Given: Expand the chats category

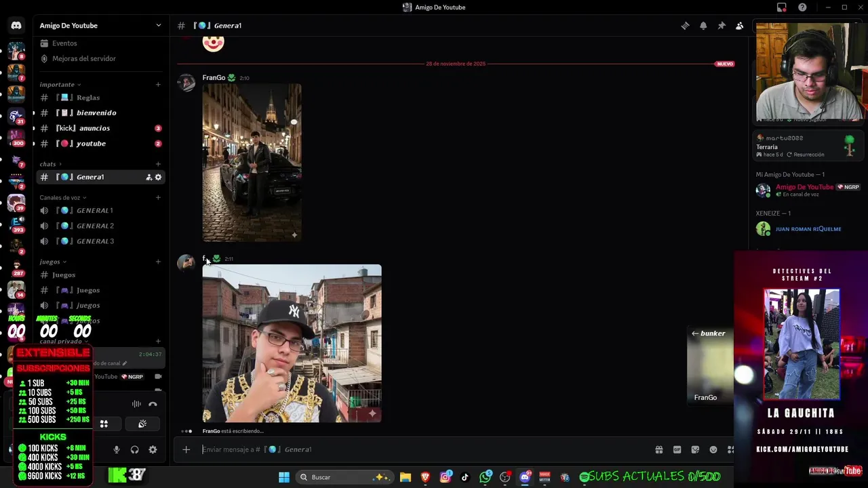Looking at the screenshot, I should click(51, 164).
